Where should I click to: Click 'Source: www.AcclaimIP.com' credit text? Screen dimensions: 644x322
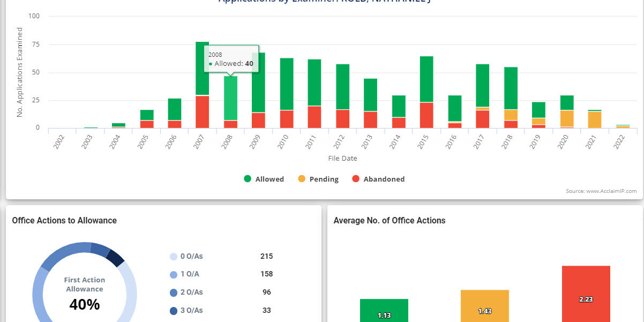601,191
